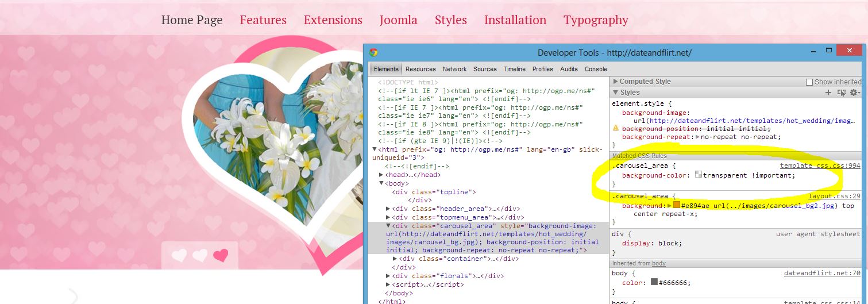The width and height of the screenshot is (868, 304).
Task: Open the Home Page menu item
Action: pyautogui.click(x=192, y=20)
